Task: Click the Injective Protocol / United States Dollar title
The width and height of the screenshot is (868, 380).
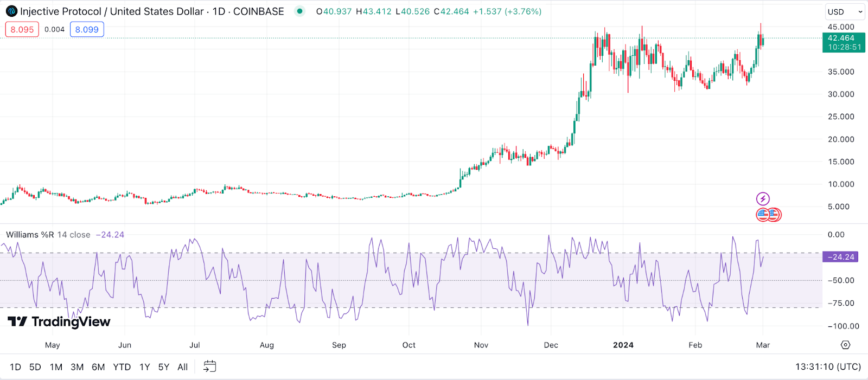Action: click(112, 11)
